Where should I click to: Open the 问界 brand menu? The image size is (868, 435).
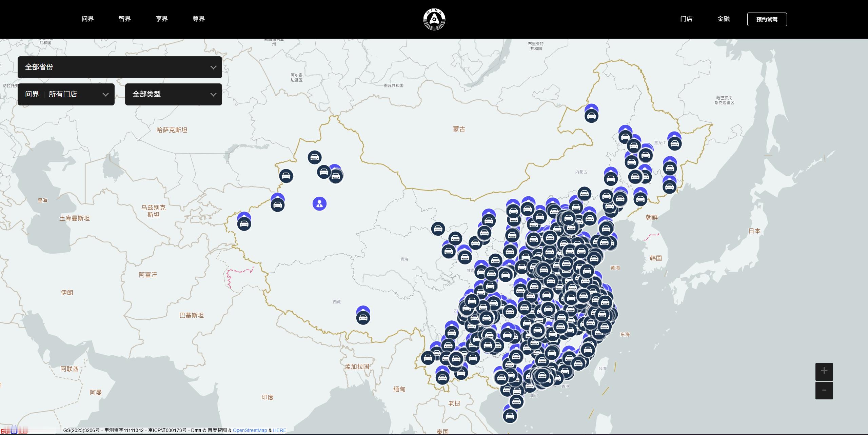coord(88,19)
